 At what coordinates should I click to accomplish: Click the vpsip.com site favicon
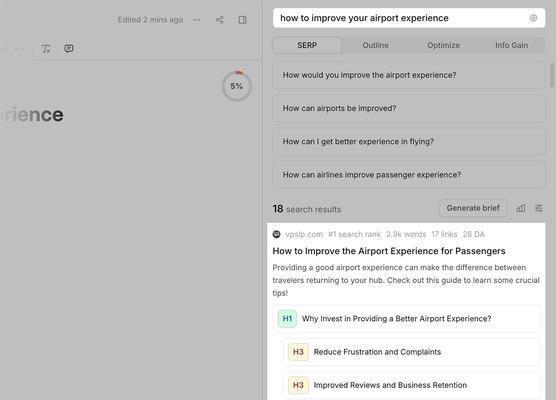[277, 234]
